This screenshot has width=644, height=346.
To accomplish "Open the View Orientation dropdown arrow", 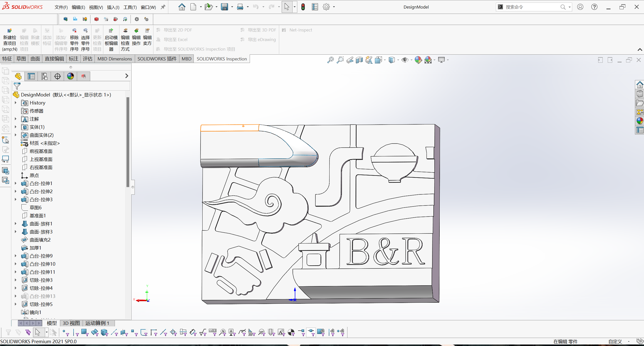I will tap(385, 60).
